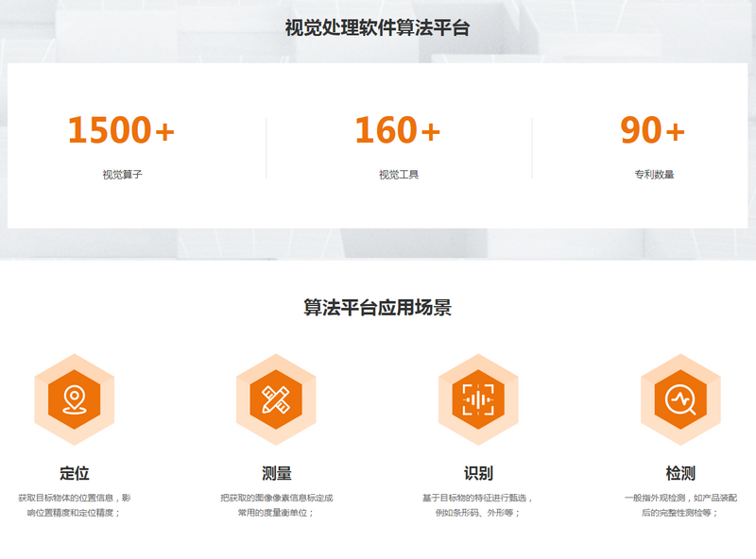Select the 检测 heading text
This screenshot has height=559, width=756.
[x=680, y=473]
